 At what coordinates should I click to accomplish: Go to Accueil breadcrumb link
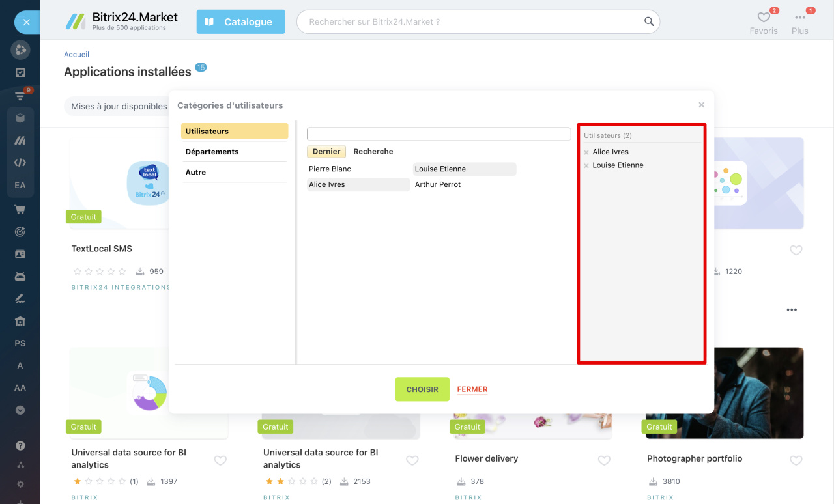point(76,55)
